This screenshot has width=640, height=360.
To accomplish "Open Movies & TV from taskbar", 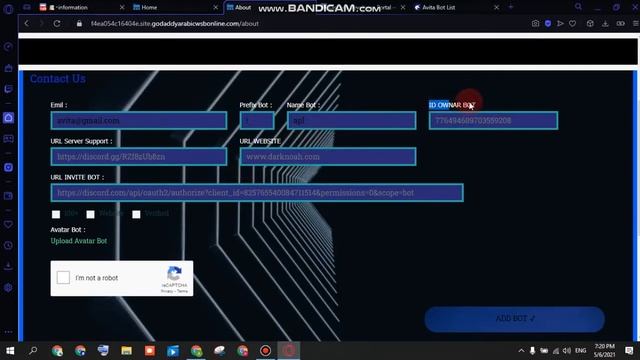I will (173, 351).
